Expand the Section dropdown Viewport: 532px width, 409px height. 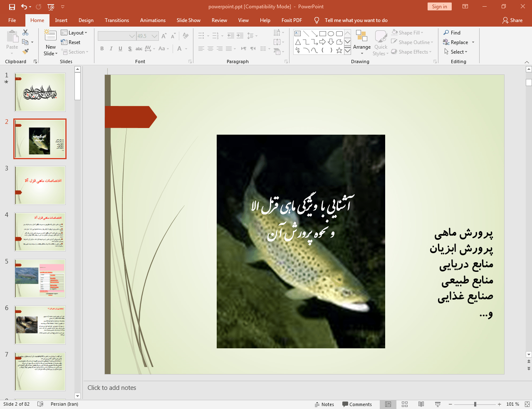pos(75,52)
